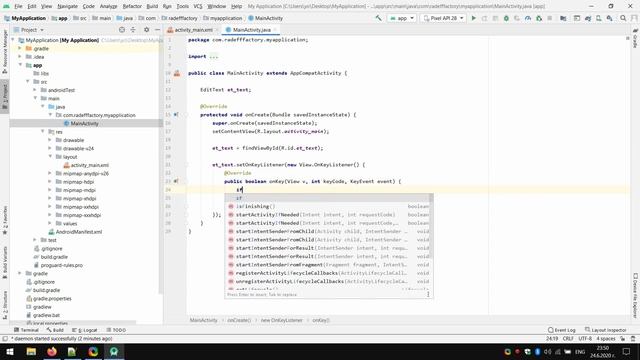Open the Build Variants side tab
This screenshot has height=360, width=640.
[4, 262]
